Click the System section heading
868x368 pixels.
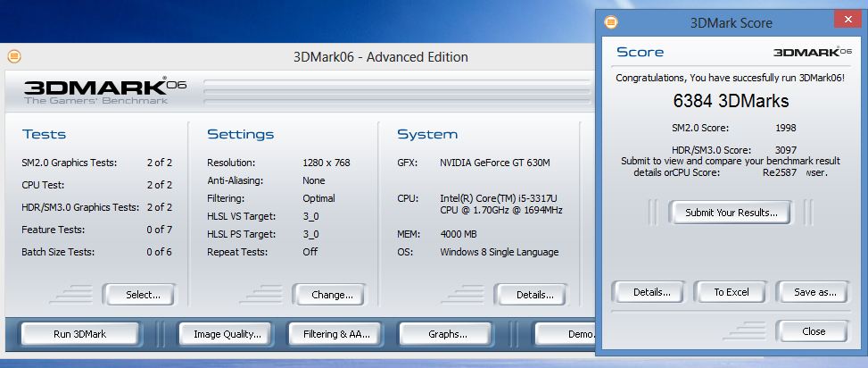(x=427, y=134)
